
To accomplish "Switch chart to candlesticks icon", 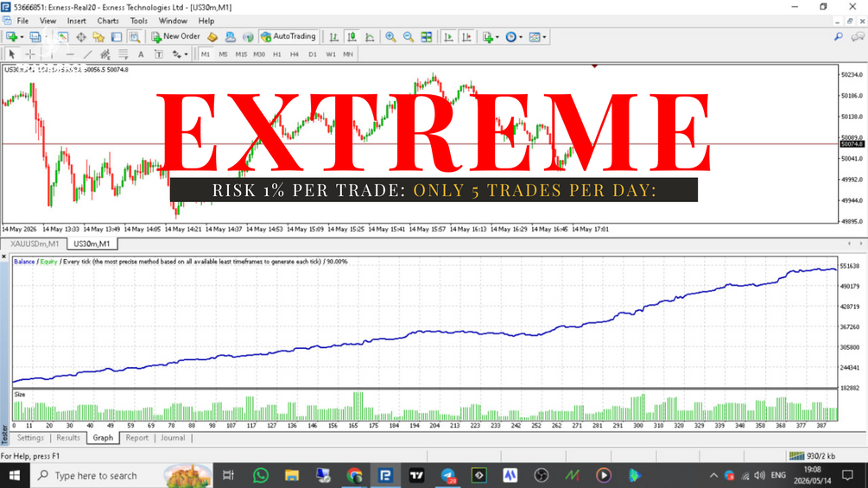I will pos(352,37).
